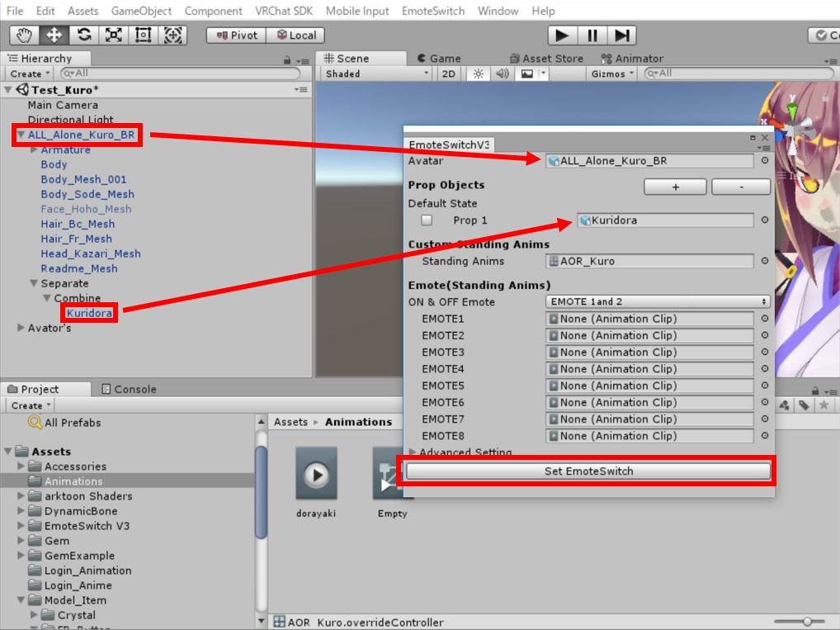Select the Hand tool in toolbar
The width and height of the screenshot is (840, 630).
click(24, 36)
